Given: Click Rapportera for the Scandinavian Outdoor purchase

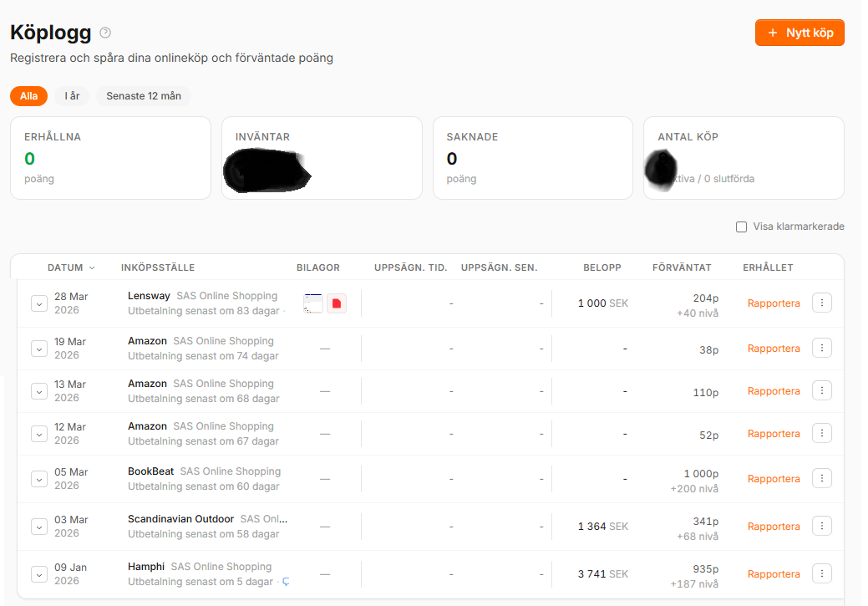Looking at the screenshot, I should pos(774,527).
